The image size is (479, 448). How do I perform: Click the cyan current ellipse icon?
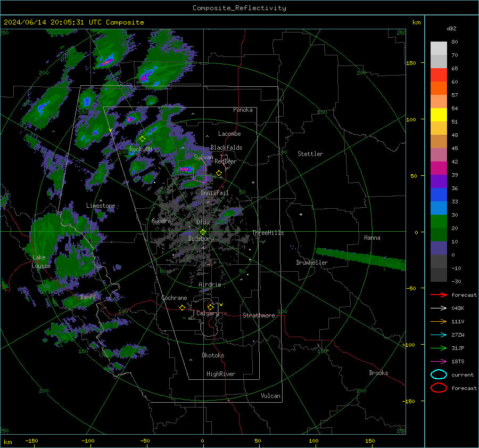[439, 374]
